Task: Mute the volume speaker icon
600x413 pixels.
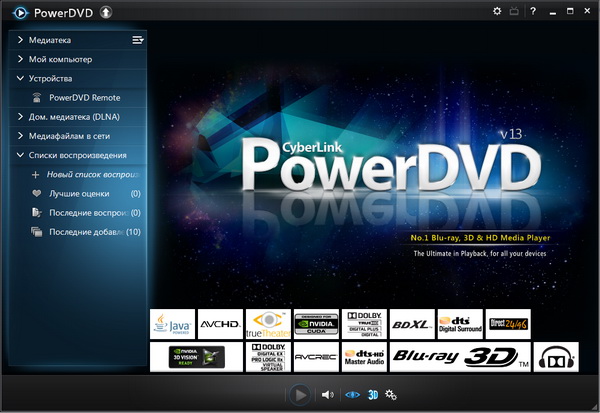Action: (x=327, y=395)
